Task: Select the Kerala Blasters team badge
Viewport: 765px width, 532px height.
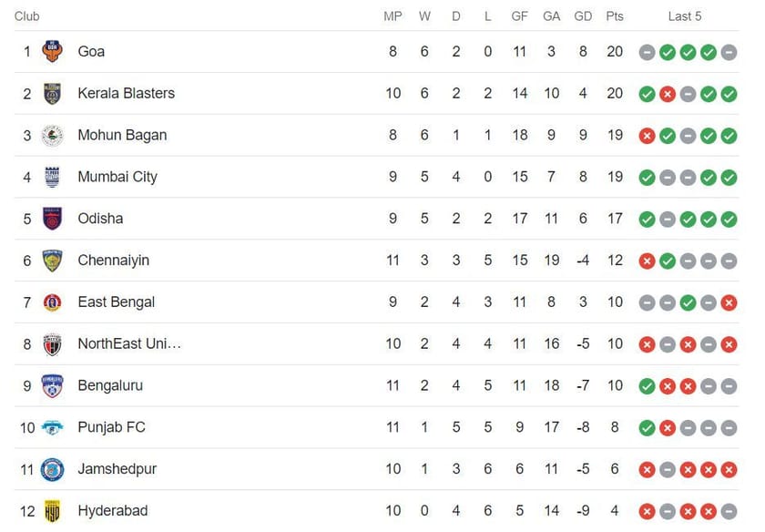Action: (x=52, y=93)
